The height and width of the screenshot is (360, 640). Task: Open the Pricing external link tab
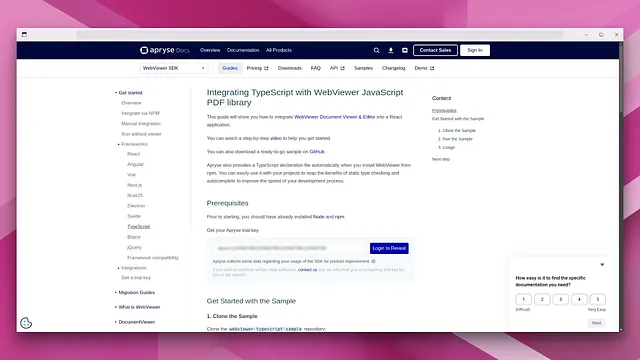(257, 68)
